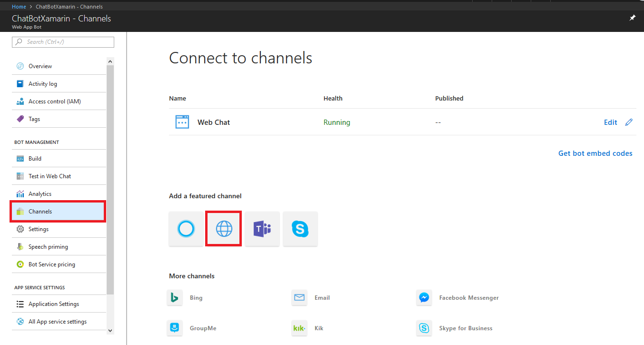The width and height of the screenshot is (644, 345).
Task: Click the Overview sidebar icon
Action: pyautogui.click(x=20, y=66)
